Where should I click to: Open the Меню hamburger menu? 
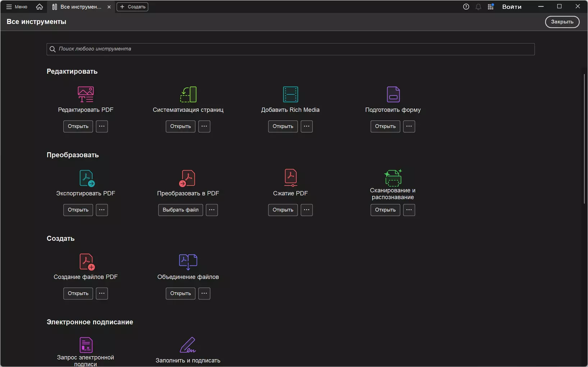pos(17,7)
